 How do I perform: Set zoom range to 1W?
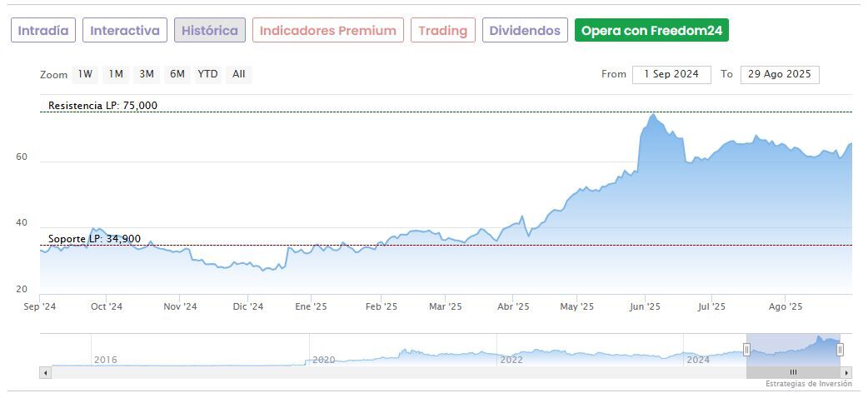click(85, 74)
